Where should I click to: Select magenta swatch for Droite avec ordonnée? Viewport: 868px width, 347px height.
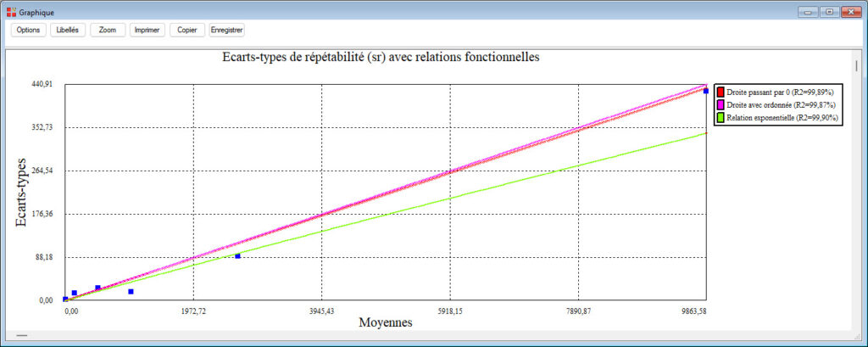pyautogui.click(x=721, y=104)
